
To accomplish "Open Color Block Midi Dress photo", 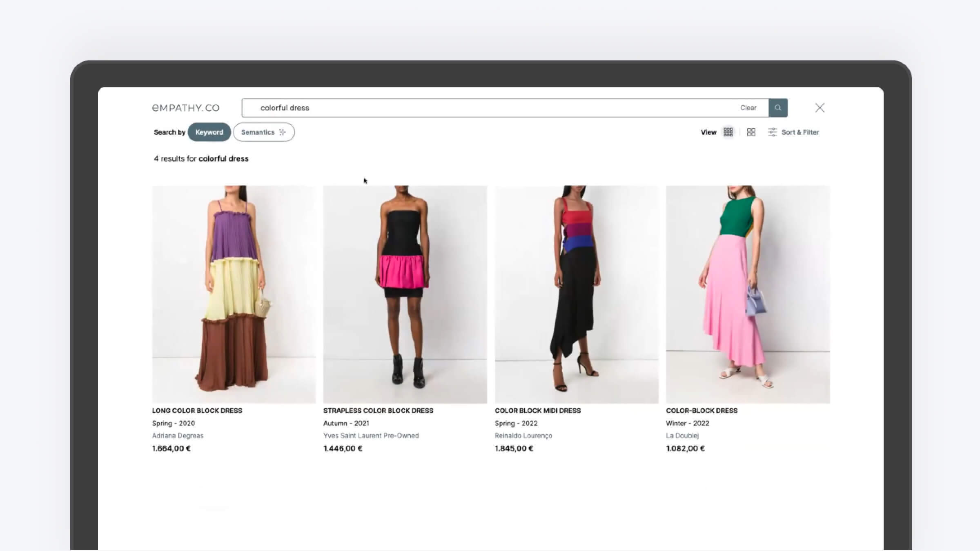I will click(x=576, y=294).
